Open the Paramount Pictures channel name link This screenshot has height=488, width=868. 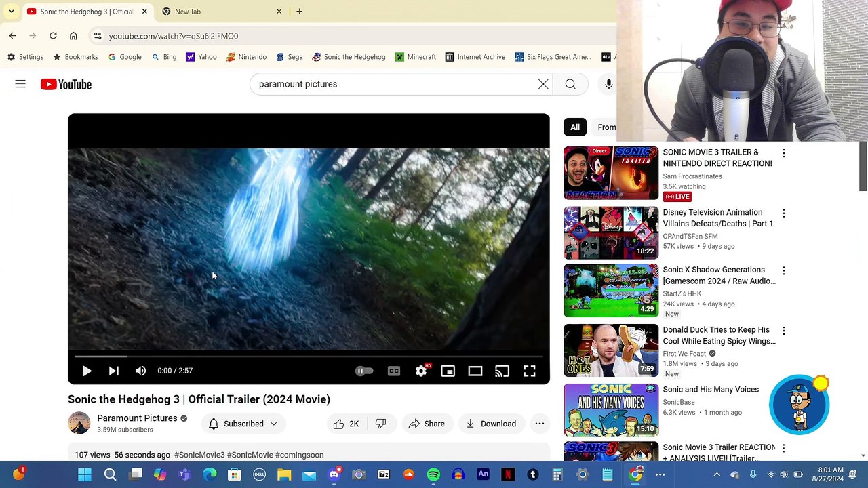137,418
